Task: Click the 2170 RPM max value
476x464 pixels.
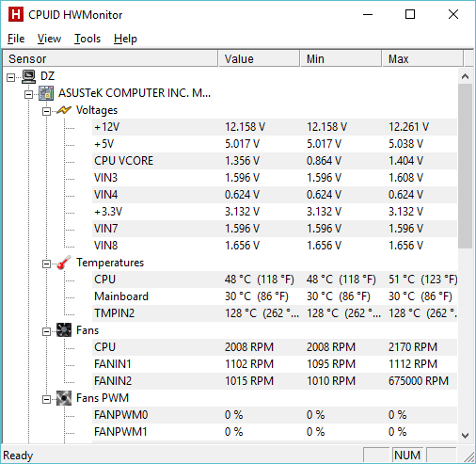Action: point(413,347)
